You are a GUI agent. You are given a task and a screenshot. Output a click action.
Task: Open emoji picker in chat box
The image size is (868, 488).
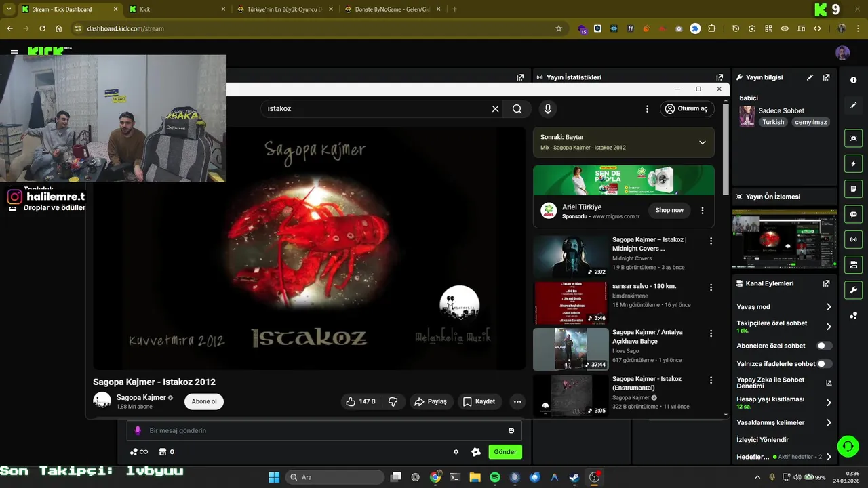point(511,430)
